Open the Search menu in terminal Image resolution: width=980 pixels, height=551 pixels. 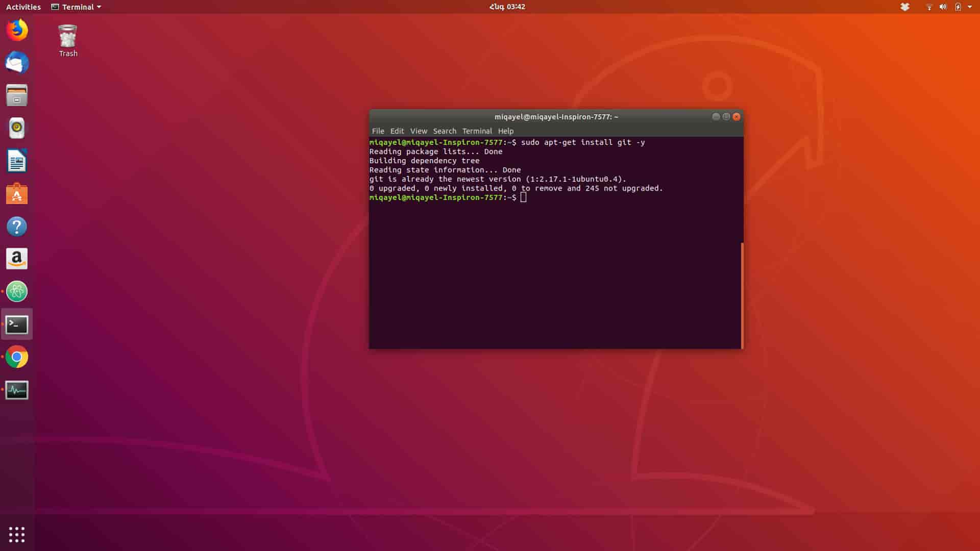click(x=444, y=131)
